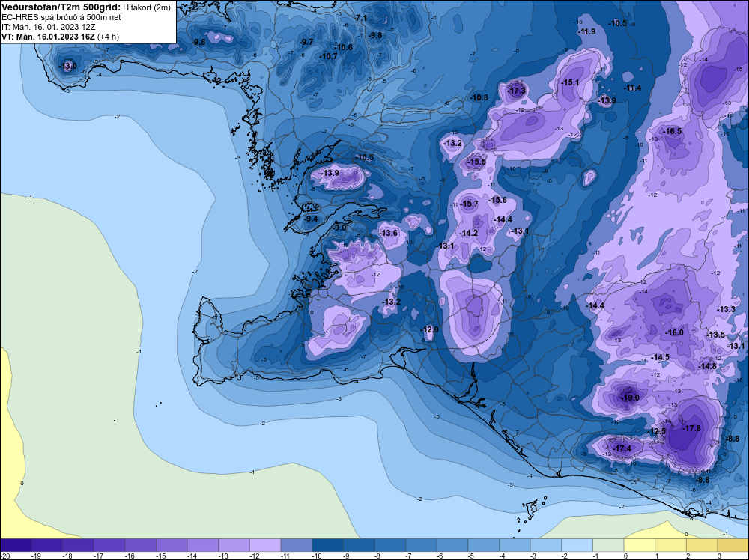Click the -17.4 temperature label
Image resolution: width=749 pixels, height=560 pixels.
(x=622, y=448)
